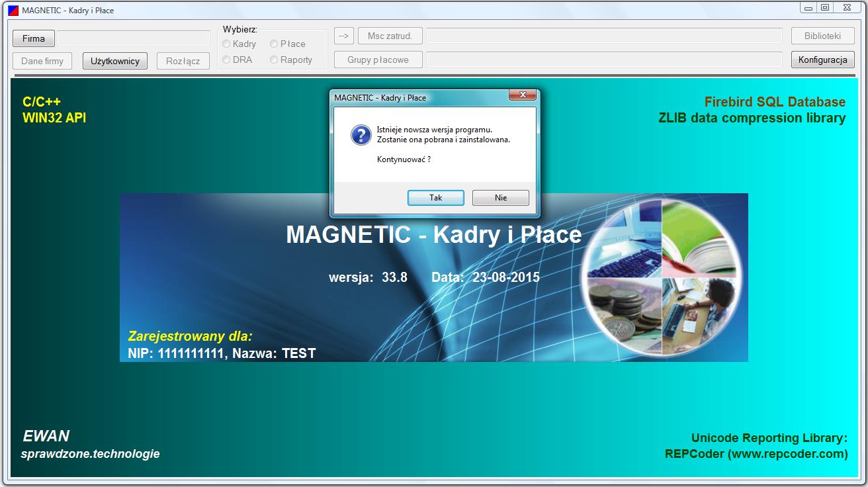
Task: Click the Rozłącz button
Action: click(x=183, y=61)
